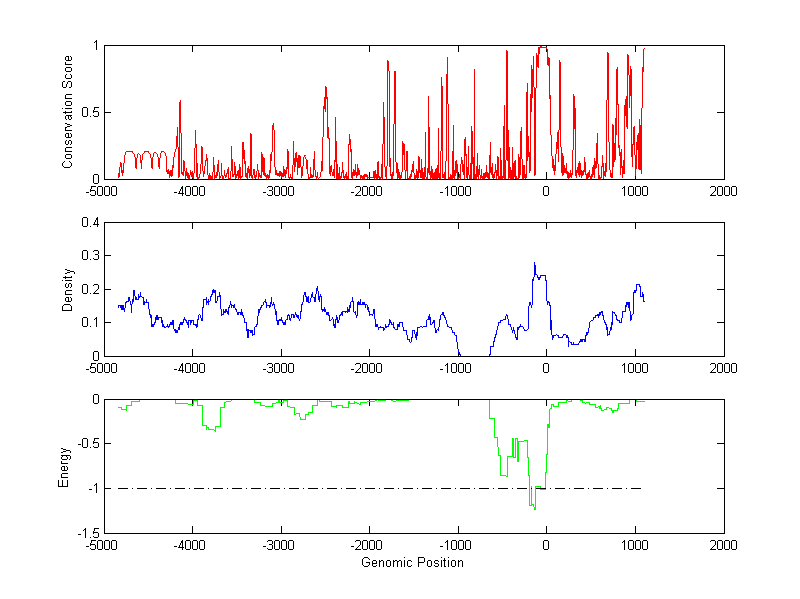Click the -5000 tick label under Conservation plot
The width and height of the screenshot is (800, 599).
point(101,192)
